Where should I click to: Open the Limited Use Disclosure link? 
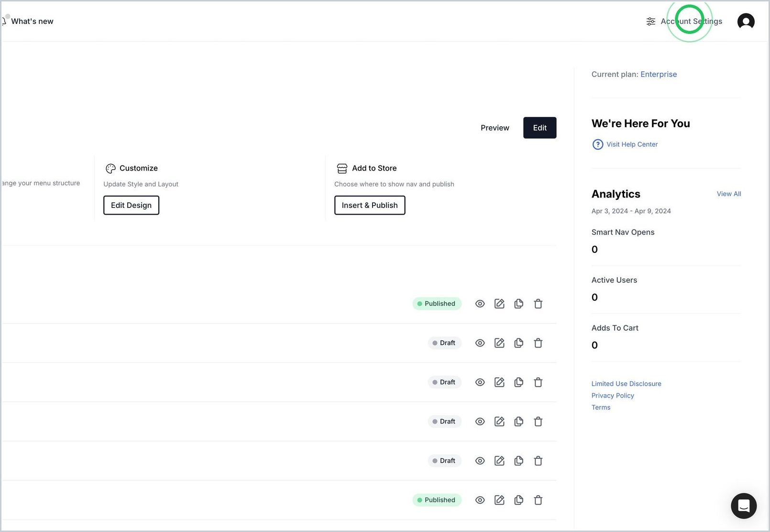(626, 383)
